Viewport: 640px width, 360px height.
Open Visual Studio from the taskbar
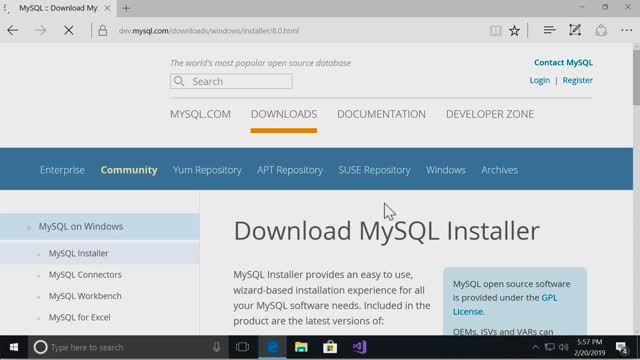360,347
